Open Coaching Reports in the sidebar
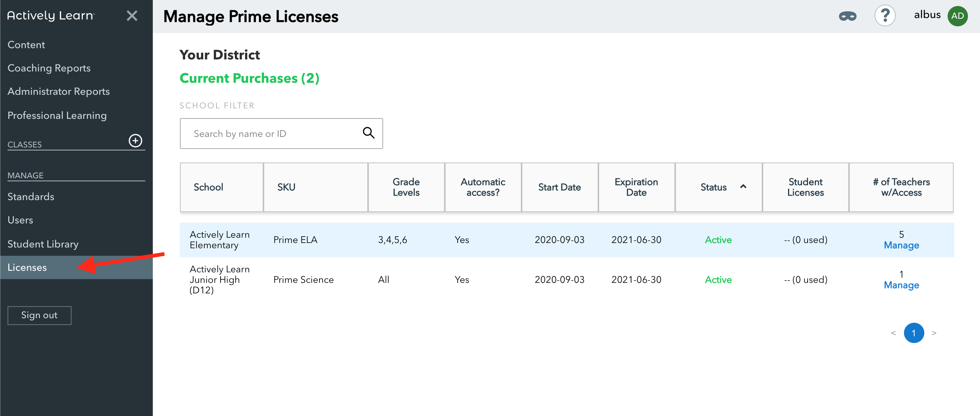 pos(49,68)
